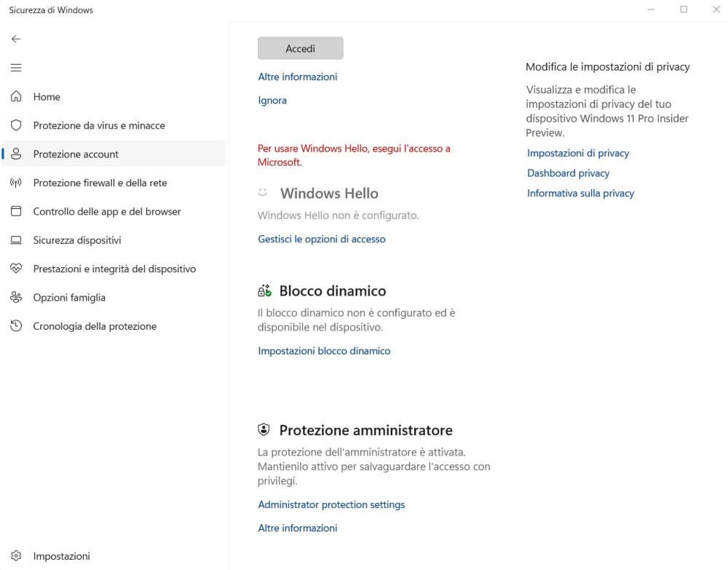Image resolution: width=728 pixels, height=570 pixels.
Task: Dismiss with the Ignora link
Action: pos(272,100)
